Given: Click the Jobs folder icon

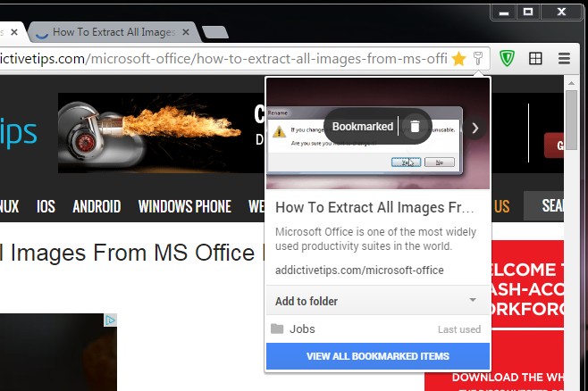Looking at the screenshot, I should (x=277, y=329).
